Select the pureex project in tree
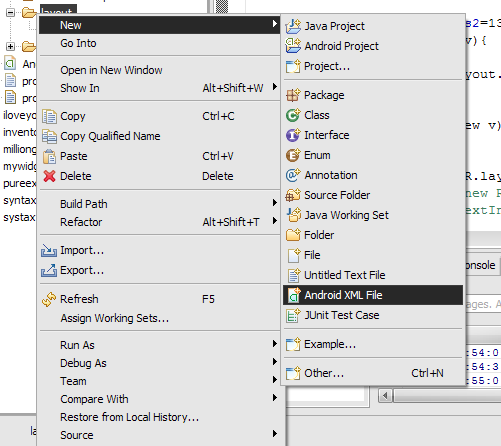The width and height of the screenshot is (501, 446). pyautogui.click(x=19, y=183)
